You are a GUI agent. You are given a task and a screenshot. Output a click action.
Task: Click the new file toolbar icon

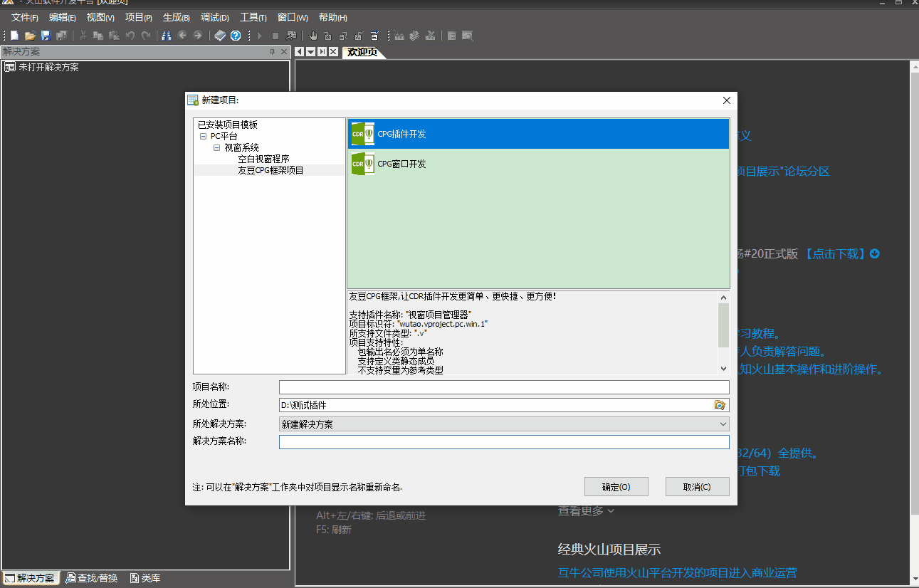[14, 36]
